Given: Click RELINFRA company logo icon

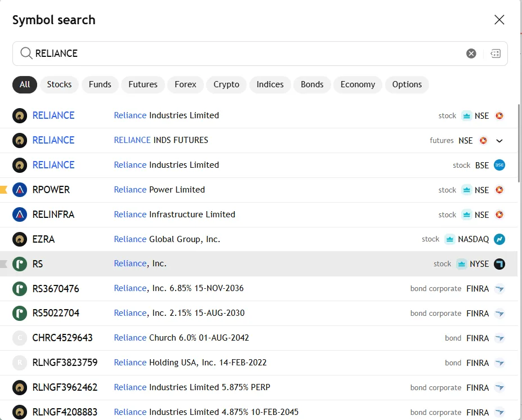Looking at the screenshot, I should tap(20, 215).
